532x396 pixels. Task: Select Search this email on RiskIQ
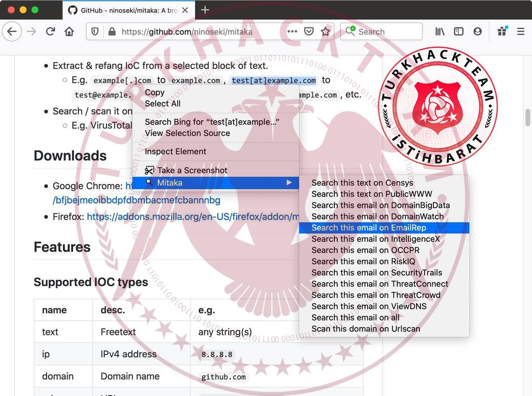click(x=384, y=261)
